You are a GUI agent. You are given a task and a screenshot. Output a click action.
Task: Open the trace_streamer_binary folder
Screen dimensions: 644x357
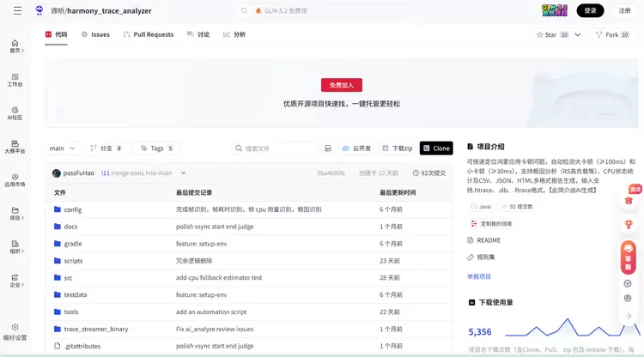tap(96, 329)
